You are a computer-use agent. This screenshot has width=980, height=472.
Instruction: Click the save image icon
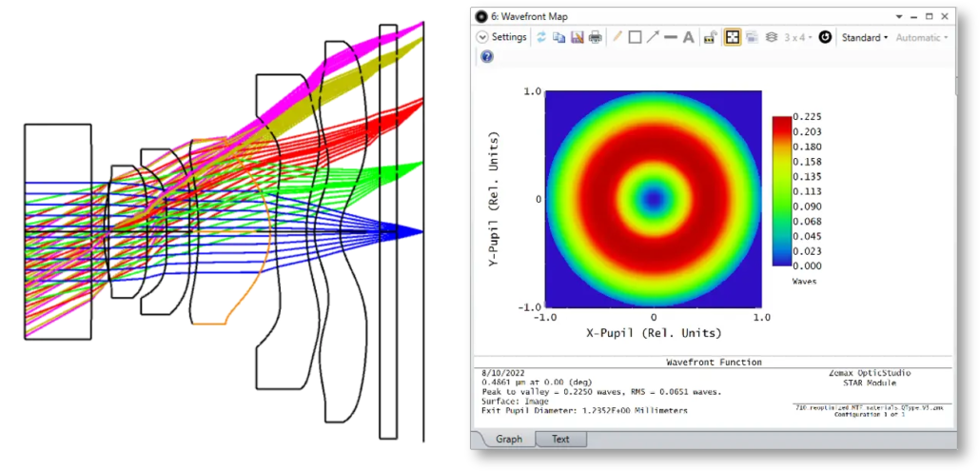(x=577, y=37)
